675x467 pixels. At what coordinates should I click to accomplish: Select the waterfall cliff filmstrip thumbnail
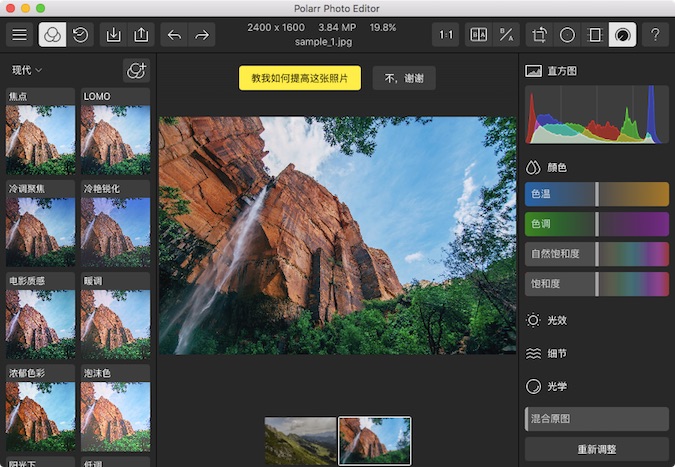pyautogui.click(x=375, y=441)
